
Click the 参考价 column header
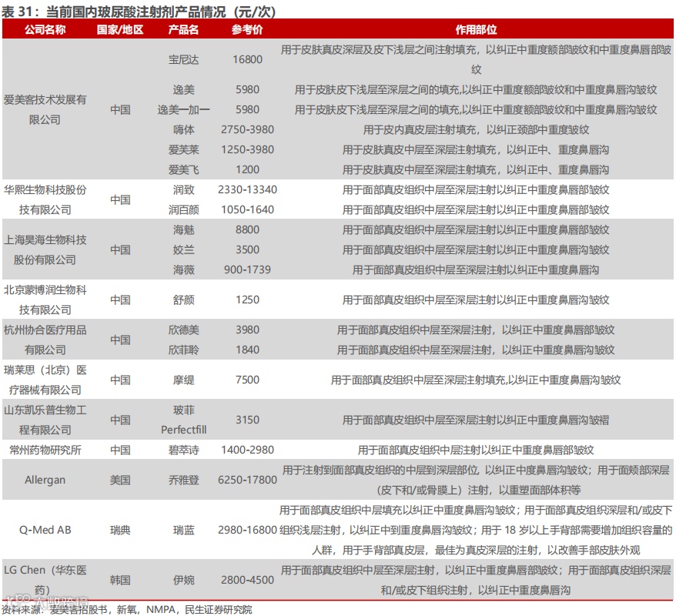pos(247,29)
